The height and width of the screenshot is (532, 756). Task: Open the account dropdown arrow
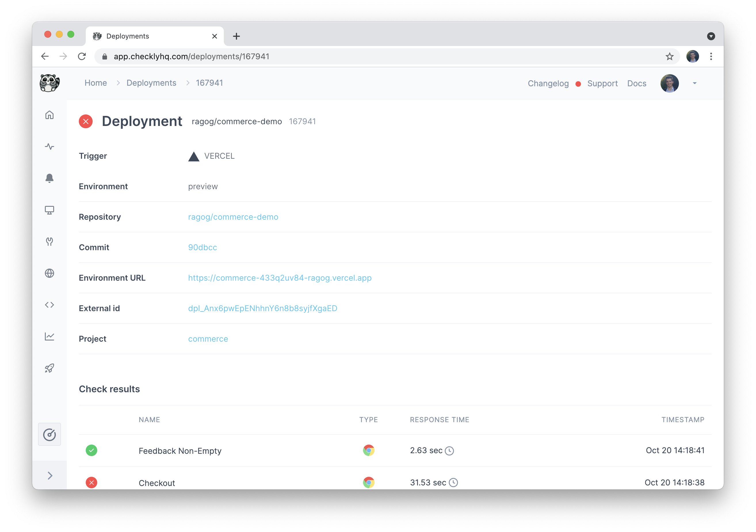(694, 83)
